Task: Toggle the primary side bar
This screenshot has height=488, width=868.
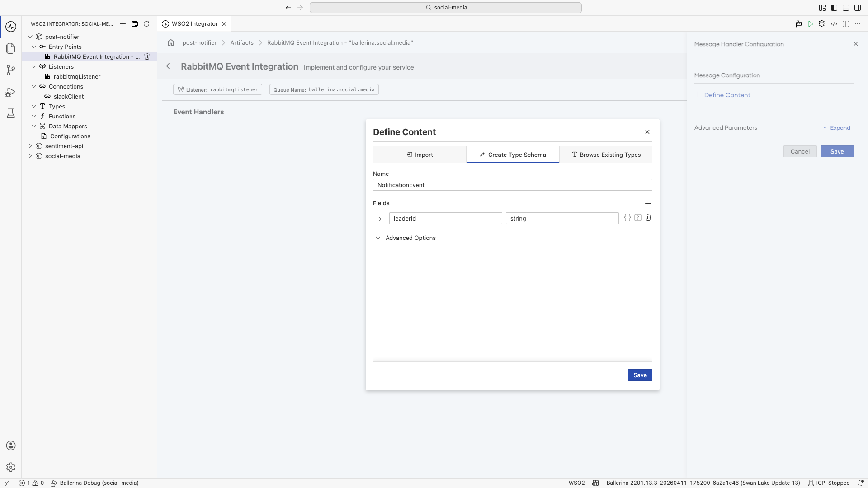Action: point(834,8)
